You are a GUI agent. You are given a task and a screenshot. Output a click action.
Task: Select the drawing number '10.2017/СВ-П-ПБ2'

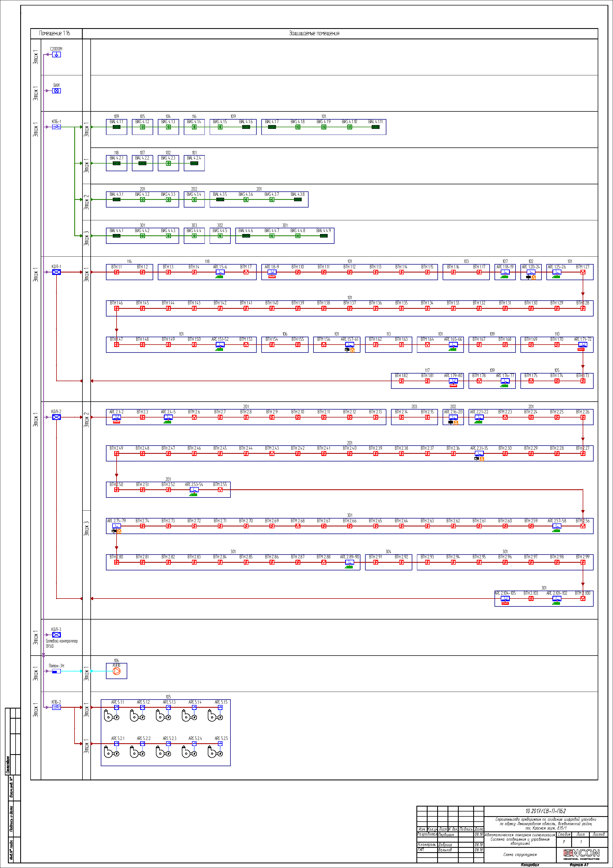pyautogui.click(x=546, y=811)
